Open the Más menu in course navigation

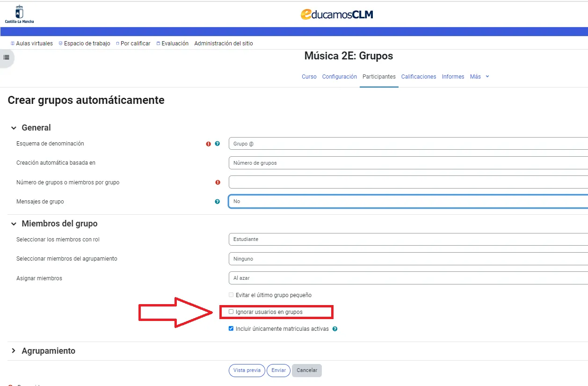click(x=479, y=77)
